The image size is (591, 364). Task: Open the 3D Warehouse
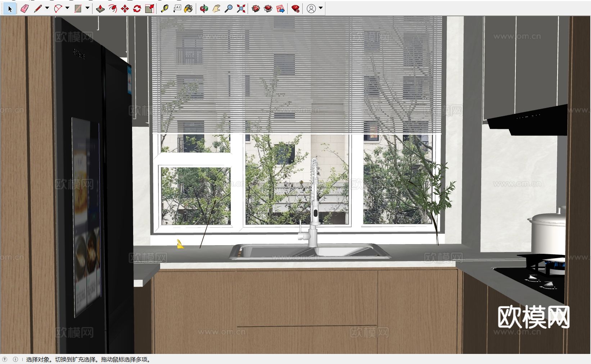click(x=256, y=9)
